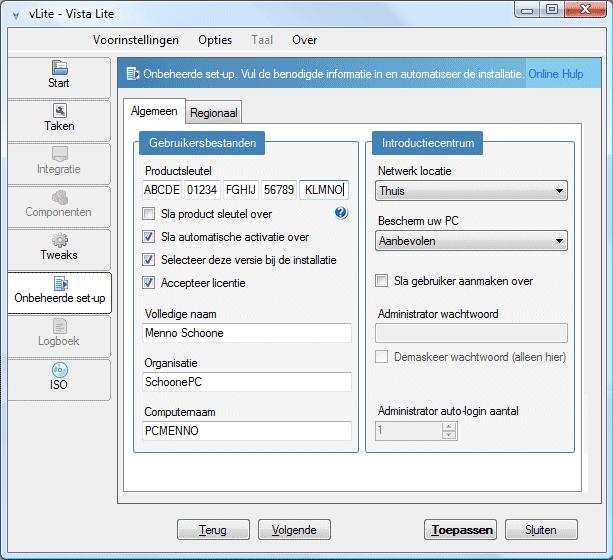Click the Volledige naam field

(x=247, y=333)
